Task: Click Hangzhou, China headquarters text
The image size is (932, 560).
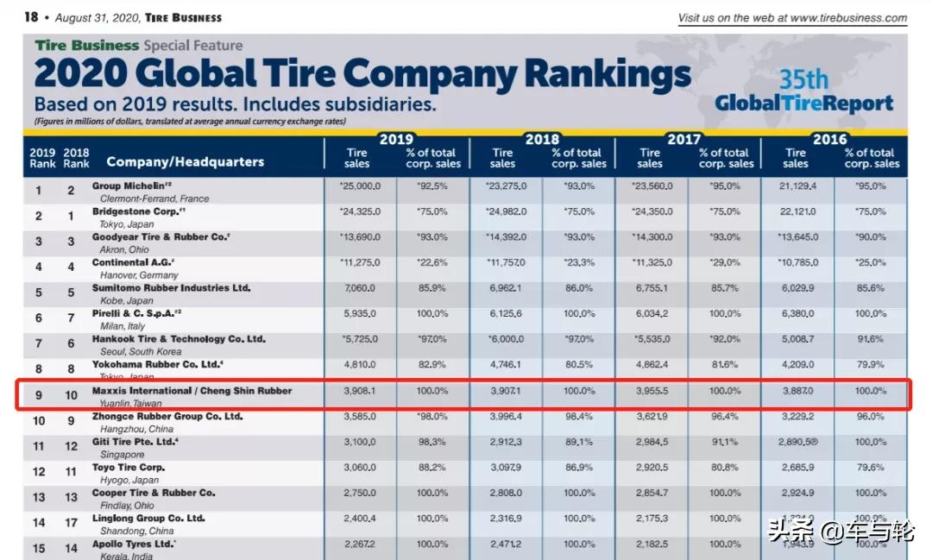Action: pyautogui.click(x=136, y=429)
